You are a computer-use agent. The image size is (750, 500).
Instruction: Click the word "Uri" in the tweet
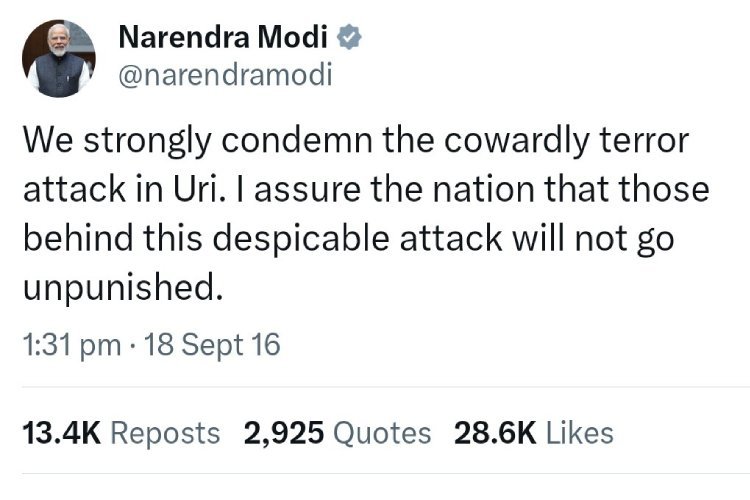179,188
